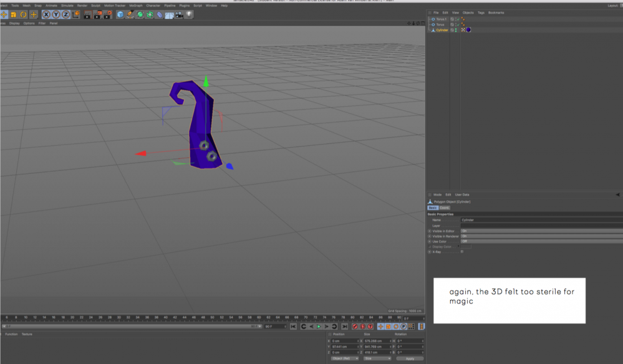The height and width of the screenshot is (364, 623).
Task: Open the Edit Render Settings icon
Action: 107,15
